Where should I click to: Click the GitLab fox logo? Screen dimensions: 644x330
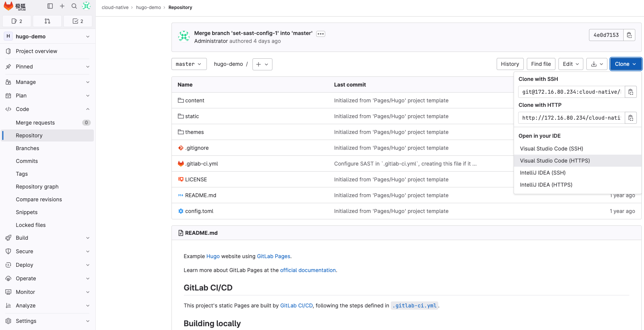point(8,6)
